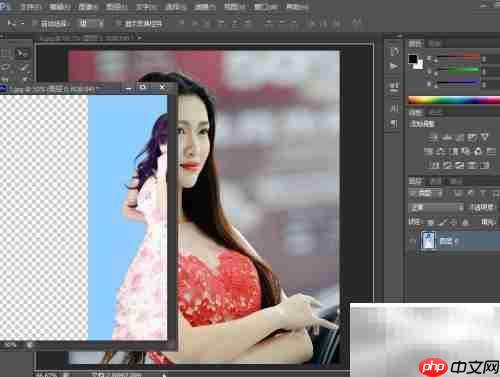
Task: Toggle the type layers filter
Action: 482,193
